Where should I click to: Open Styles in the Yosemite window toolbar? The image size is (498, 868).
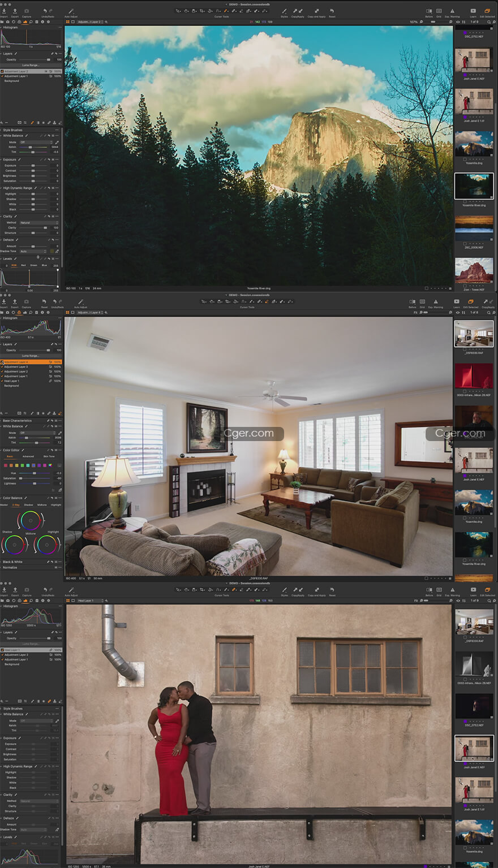[284, 11]
